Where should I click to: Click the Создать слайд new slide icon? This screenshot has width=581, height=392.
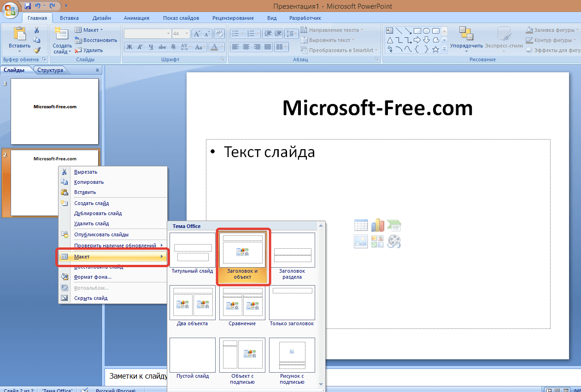(61, 34)
